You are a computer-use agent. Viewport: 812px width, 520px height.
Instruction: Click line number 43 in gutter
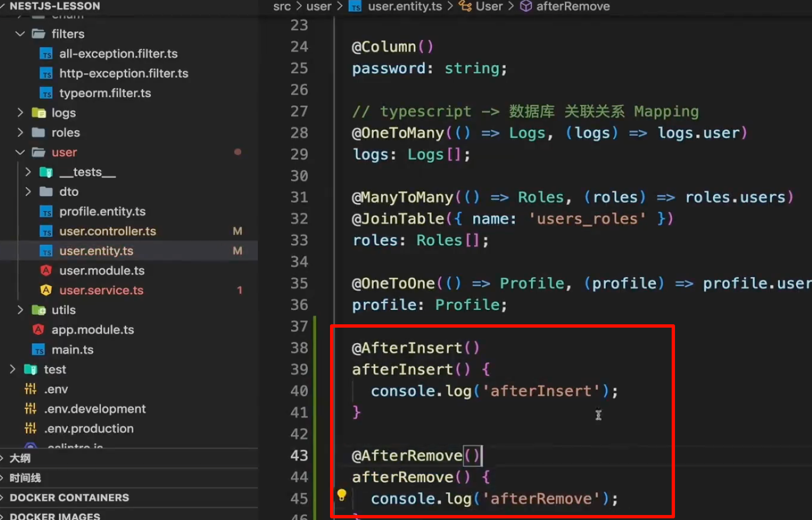coord(300,456)
